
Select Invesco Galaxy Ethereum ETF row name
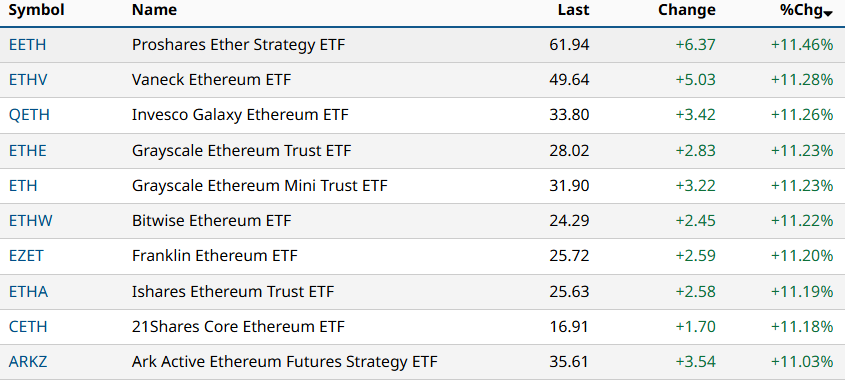(240, 115)
